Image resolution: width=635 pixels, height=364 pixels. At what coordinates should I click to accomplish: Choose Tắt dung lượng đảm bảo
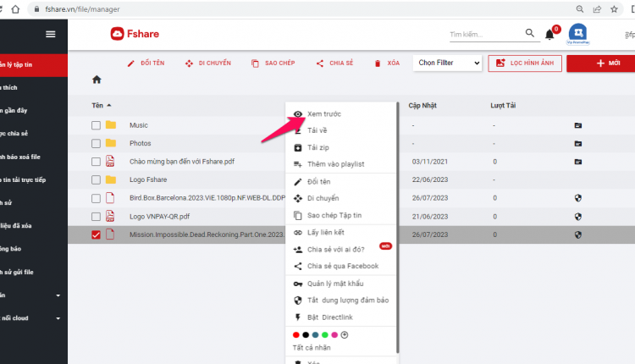[341, 300]
